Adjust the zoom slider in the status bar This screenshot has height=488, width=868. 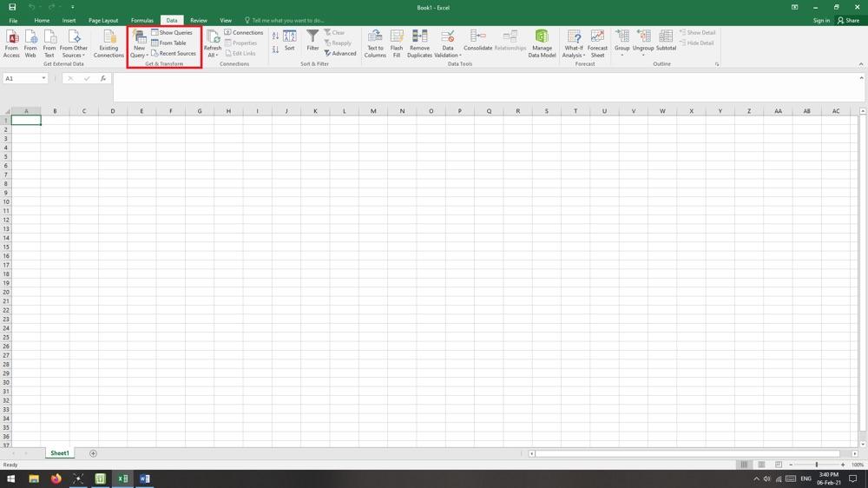pyautogui.click(x=816, y=465)
